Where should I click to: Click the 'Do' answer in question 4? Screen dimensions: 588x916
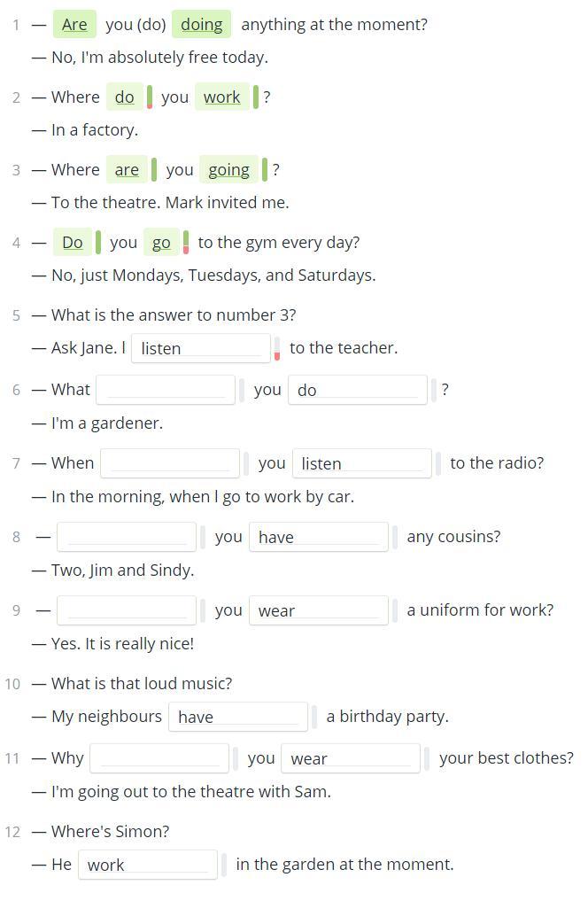coord(73,243)
